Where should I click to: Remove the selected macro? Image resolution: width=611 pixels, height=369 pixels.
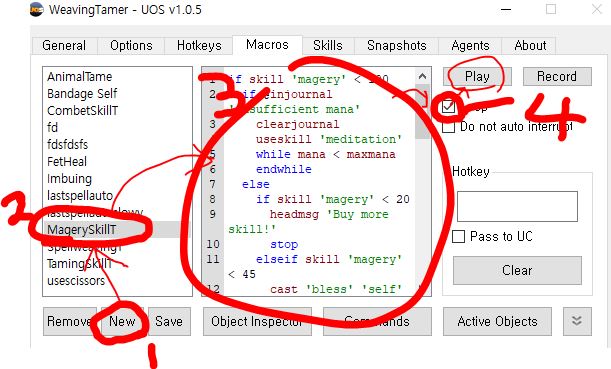tap(69, 321)
